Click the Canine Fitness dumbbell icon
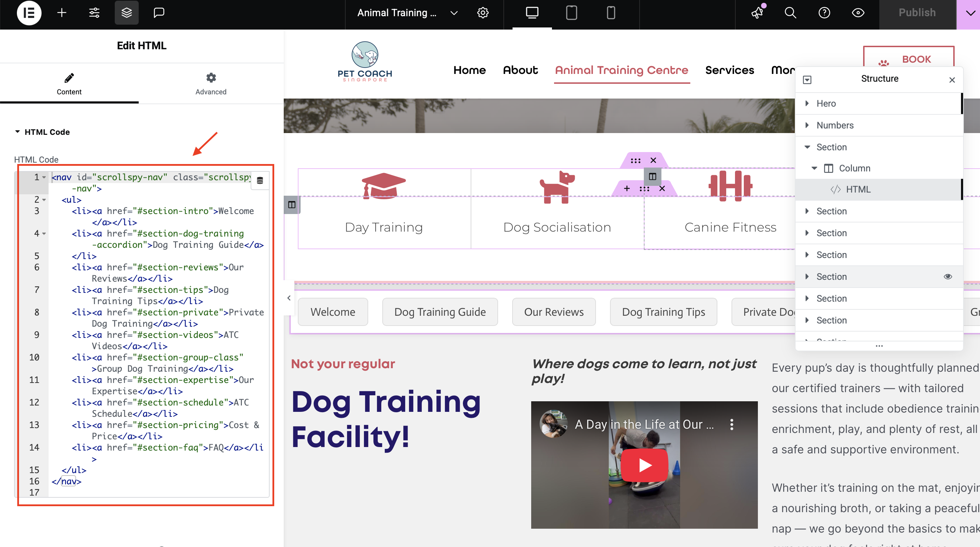Viewport: 980px width, 547px height. (x=730, y=186)
